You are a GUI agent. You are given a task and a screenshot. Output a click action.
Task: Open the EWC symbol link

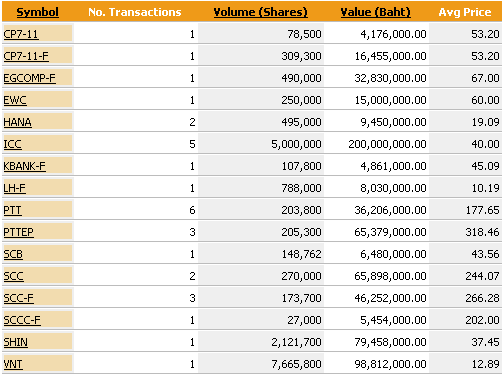pos(15,100)
